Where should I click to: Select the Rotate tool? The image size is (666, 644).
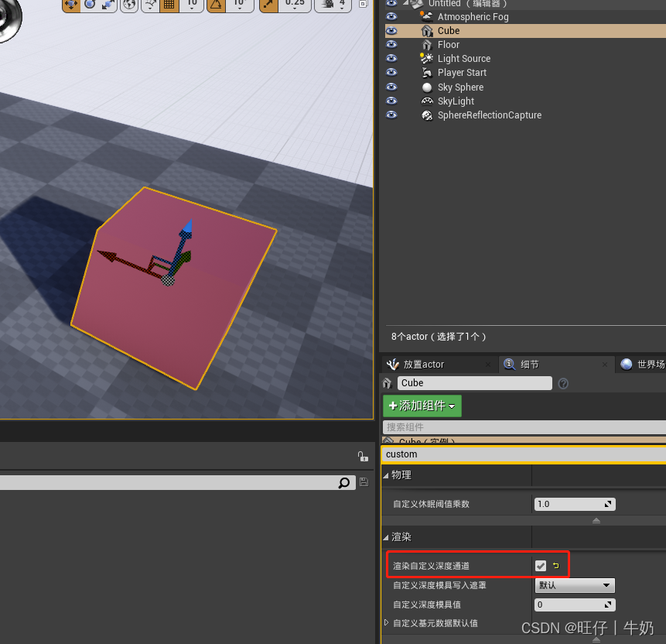point(90,5)
